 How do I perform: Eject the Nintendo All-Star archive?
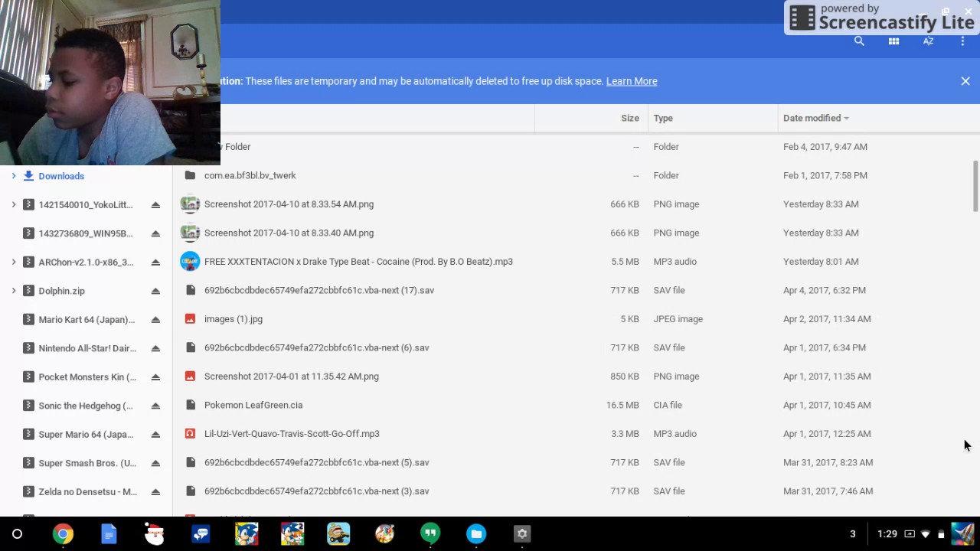point(155,348)
